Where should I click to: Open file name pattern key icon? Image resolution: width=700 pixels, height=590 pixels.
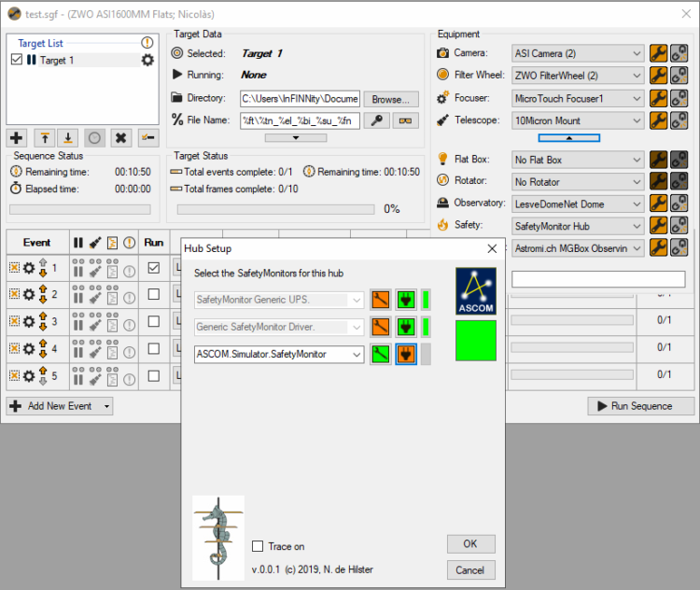tap(377, 120)
